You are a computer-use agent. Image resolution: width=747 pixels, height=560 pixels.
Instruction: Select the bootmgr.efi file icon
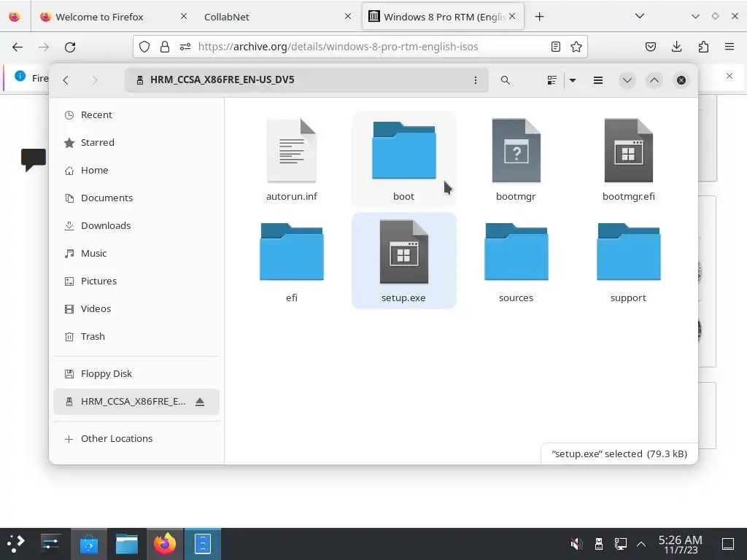(x=628, y=151)
